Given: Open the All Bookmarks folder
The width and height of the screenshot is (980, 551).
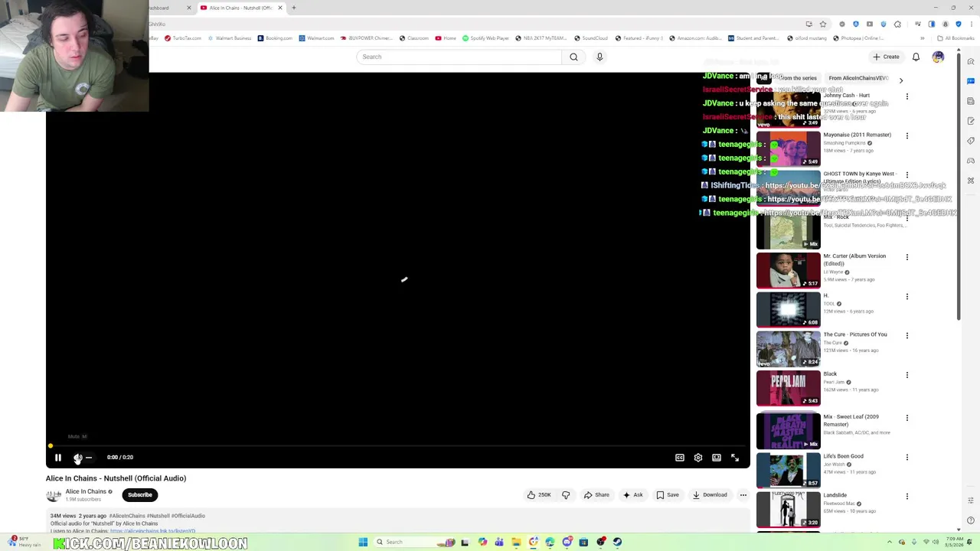Looking at the screenshot, I should [955, 38].
